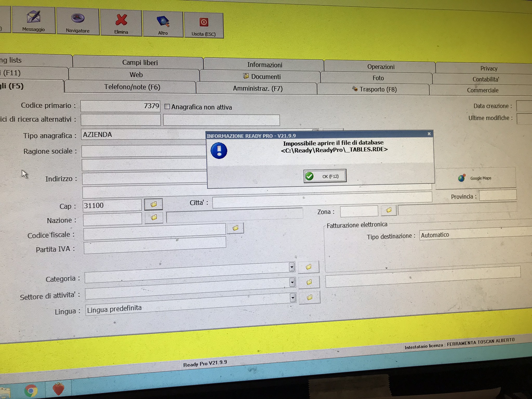Click folder icon next to Codice fiscale
This screenshot has height=399, width=532.
(235, 228)
